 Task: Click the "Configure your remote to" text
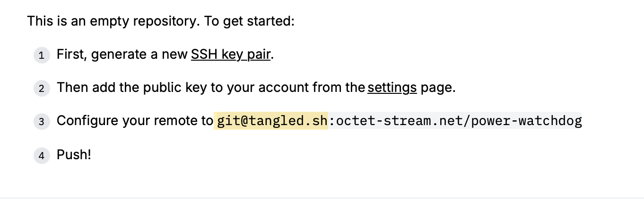click(x=135, y=121)
